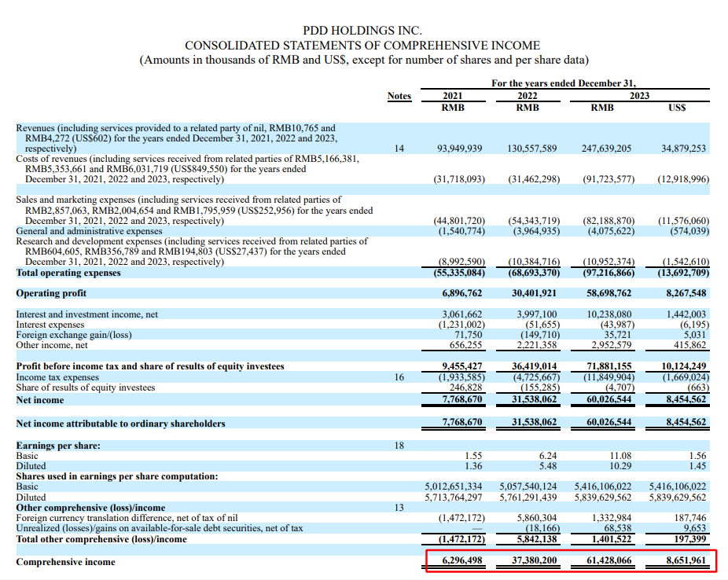Select note reference 18 for earnings per share
This screenshot has width=728, height=580.
[399, 446]
